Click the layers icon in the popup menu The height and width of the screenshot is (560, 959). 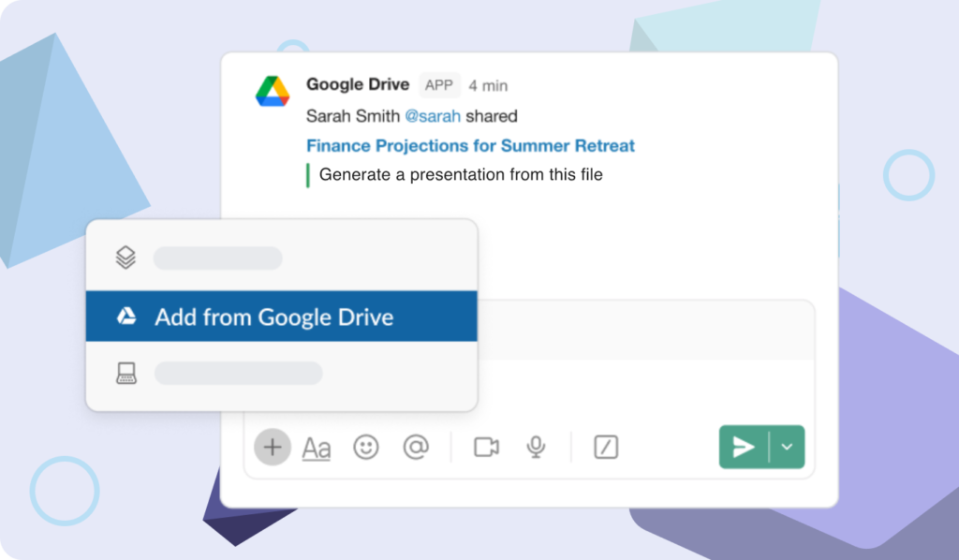[125, 257]
